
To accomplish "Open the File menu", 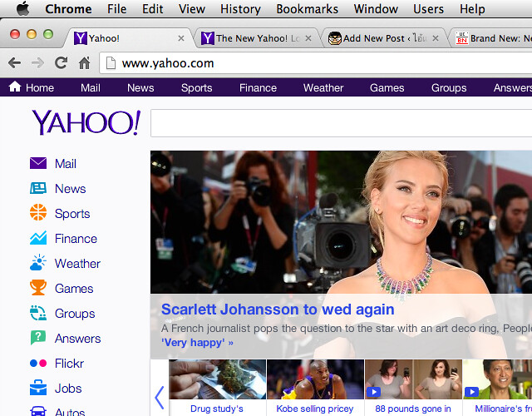I will (x=116, y=9).
